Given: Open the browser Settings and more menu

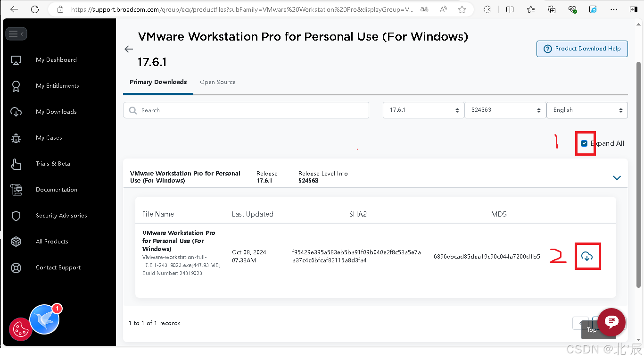Looking at the screenshot, I should point(614,9).
